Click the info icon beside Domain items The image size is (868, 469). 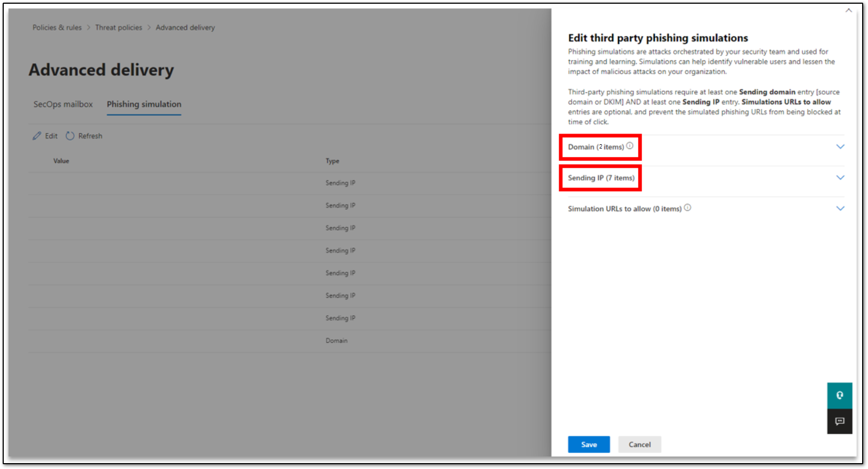pos(630,146)
